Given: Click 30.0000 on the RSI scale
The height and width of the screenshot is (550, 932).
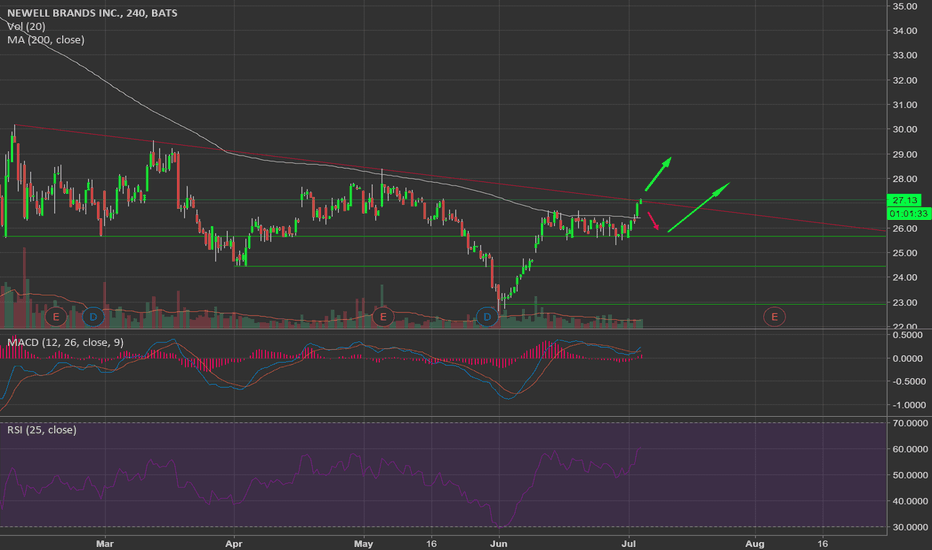Looking at the screenshot, I should (910, 527).
